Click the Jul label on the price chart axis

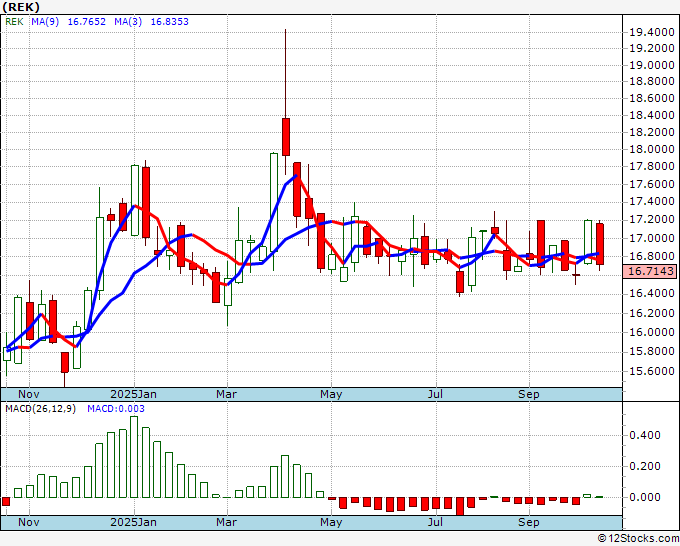click(436, 394)
